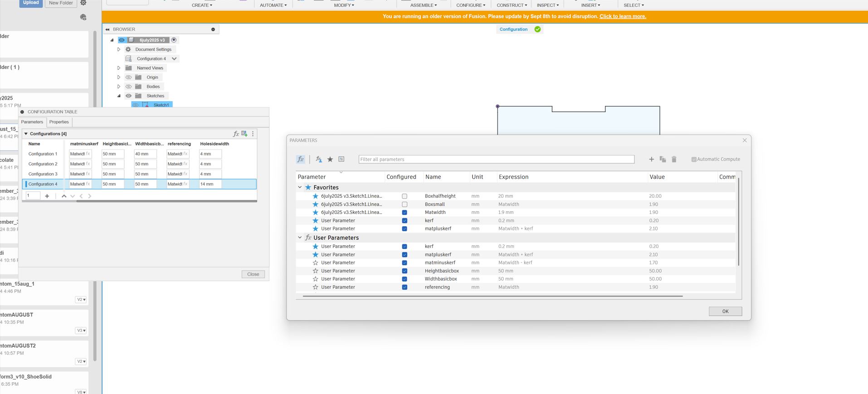Click the Configuration Table collapse dot

(x=22, y=112)
